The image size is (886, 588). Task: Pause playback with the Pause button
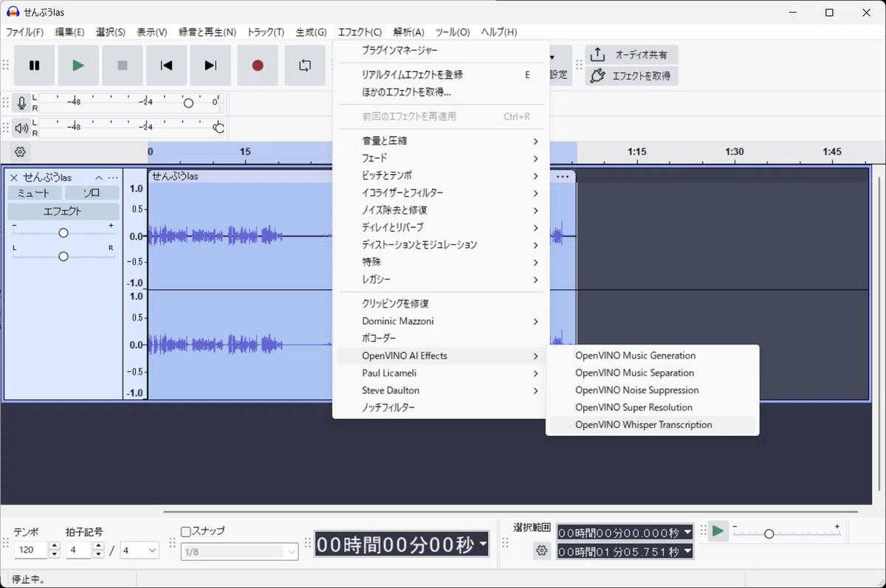pyautogui.click(x=34, y=66)
